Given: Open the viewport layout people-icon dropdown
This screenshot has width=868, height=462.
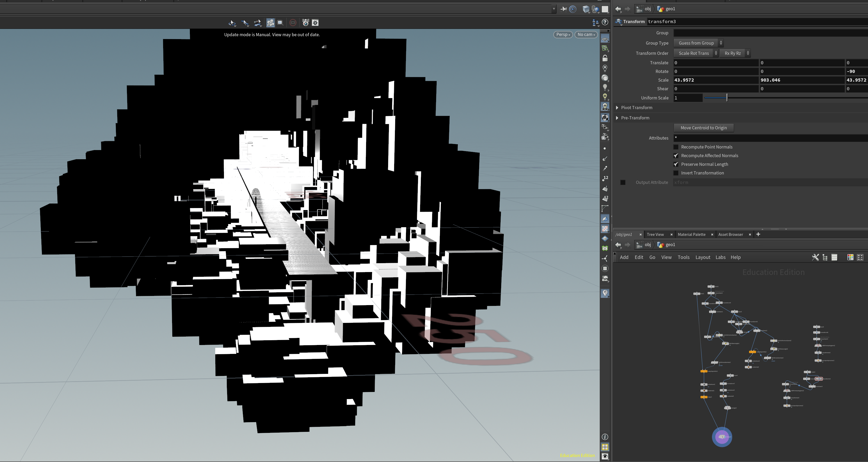Looking at the screenshot, I should 595,23.
